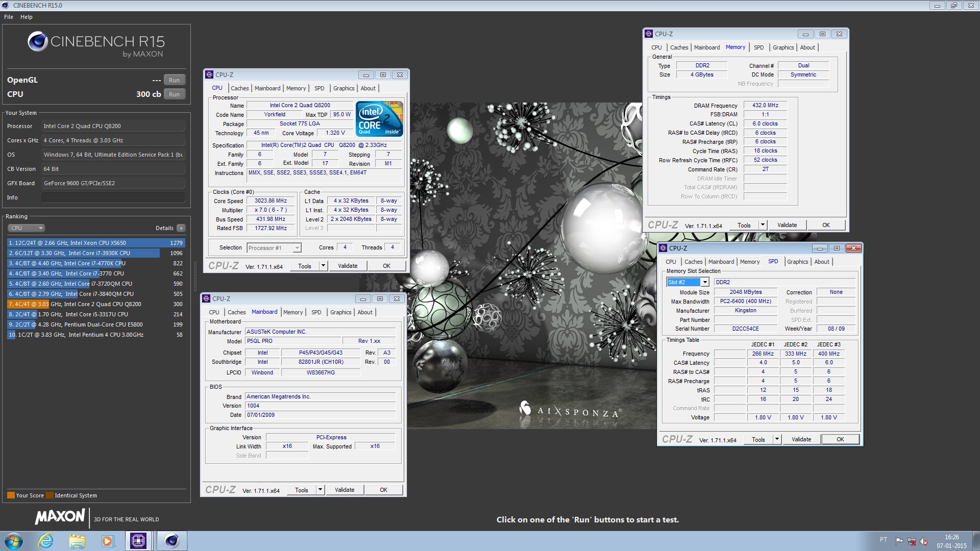Click the MAXON logo
The image size is (980, 551).
pyautogui.click(x=60, y=517)
